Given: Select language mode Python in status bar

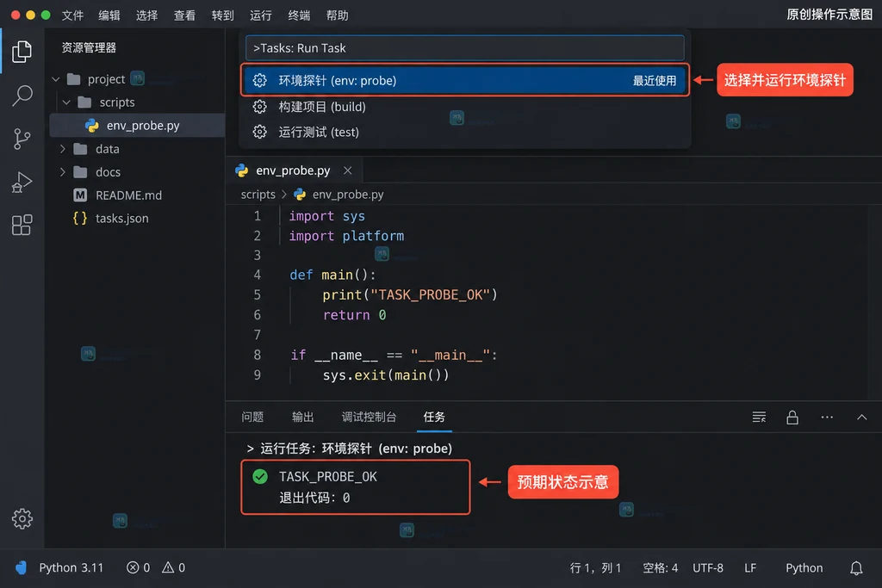Looking at the screenshot, I should coord(804,567).
